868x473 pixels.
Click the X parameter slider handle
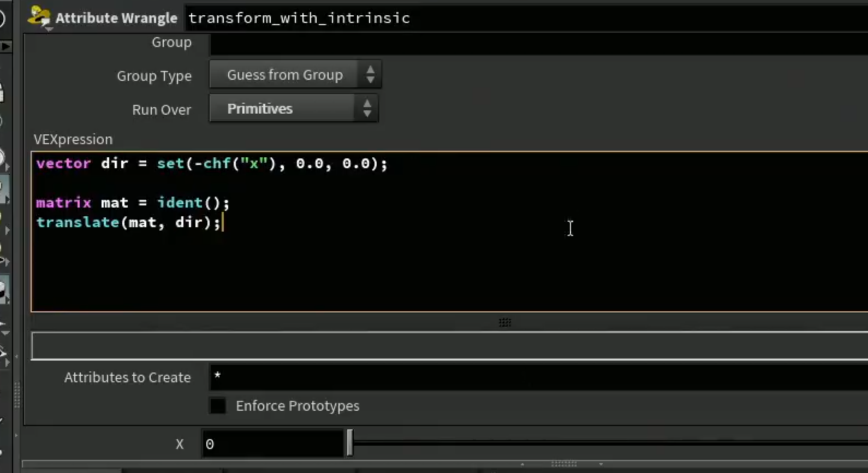(349, 443)
